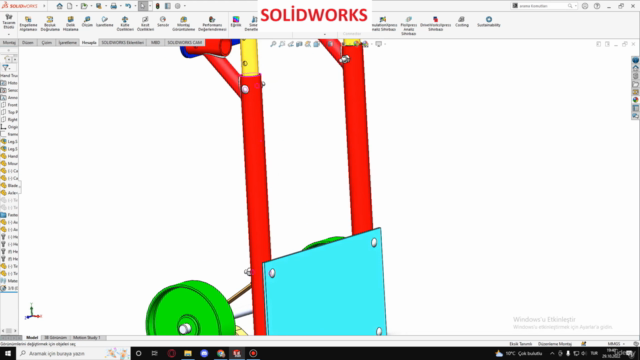The image size is (640, 360).
Task: Expand Tasarım Etüdü dropdown arrow
Action: point(9,34)
